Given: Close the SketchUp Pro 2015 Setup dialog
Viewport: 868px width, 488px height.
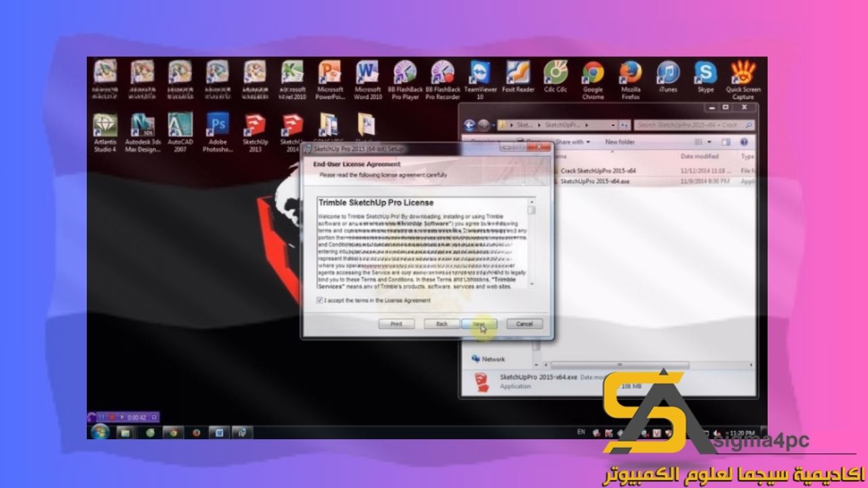Looking at the screenshot, I should (540, 146).
